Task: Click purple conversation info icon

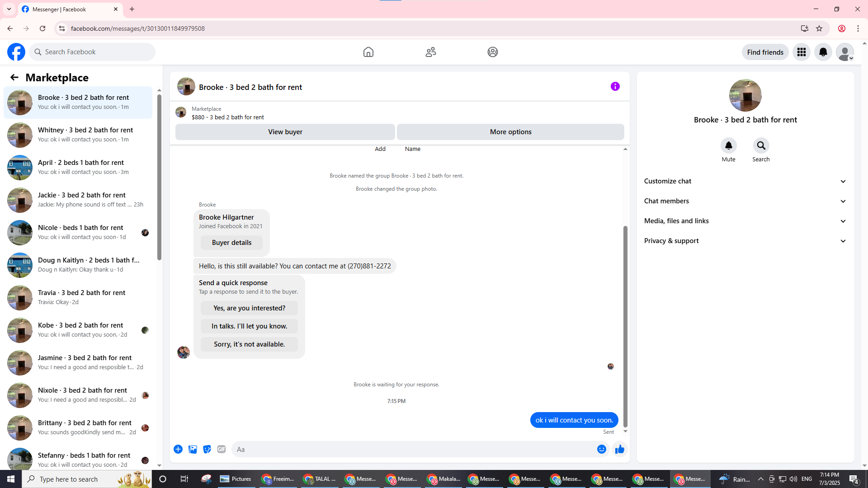Action: click(615, 86)
